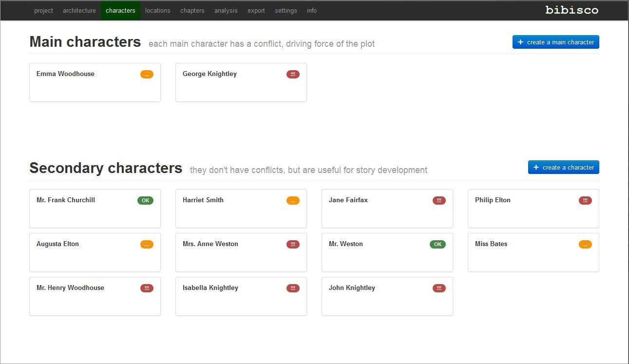Click Jane Fairfax's red warning badge
Screen dimensions: 629x364
pos(439,201)
